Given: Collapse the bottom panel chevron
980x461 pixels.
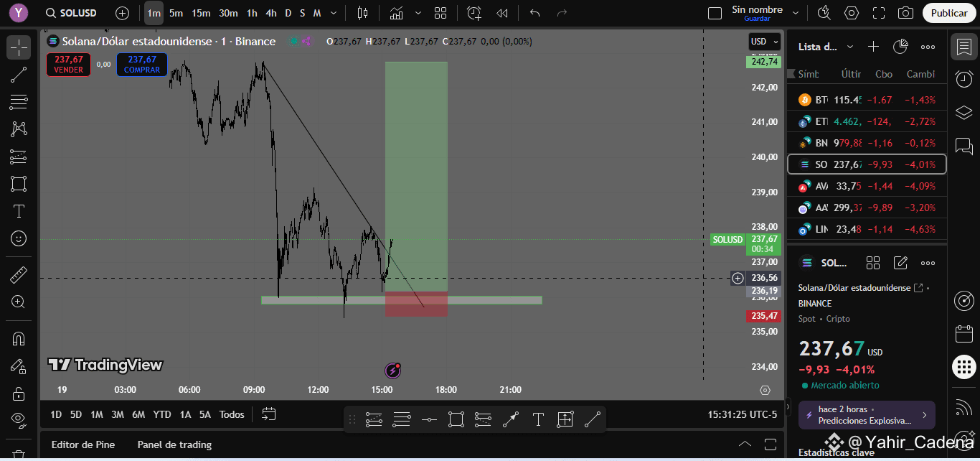Looking at the screenshot, I should pos(745,444).
